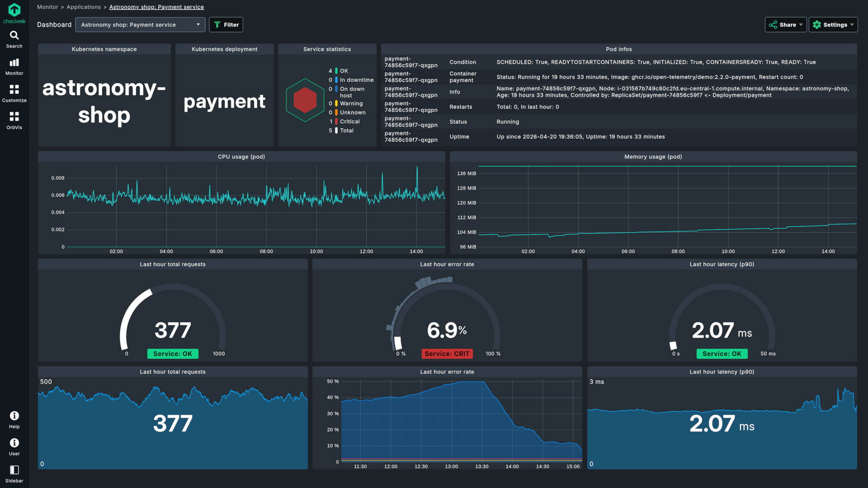Click the funnel Filter icon

click(x=217, y=25)
